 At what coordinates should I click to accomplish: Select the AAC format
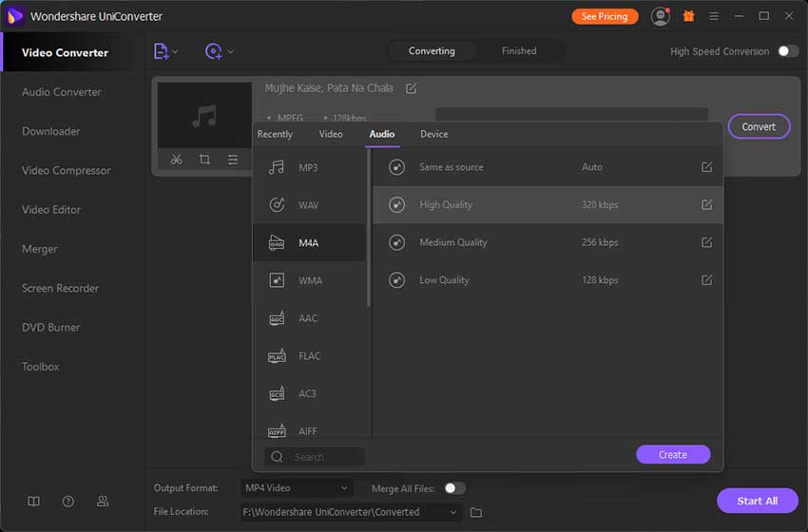point(309,318)
